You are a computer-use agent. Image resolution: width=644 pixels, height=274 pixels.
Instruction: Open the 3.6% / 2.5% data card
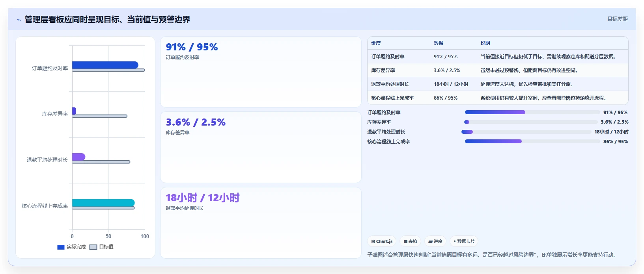tap(261, 147)
